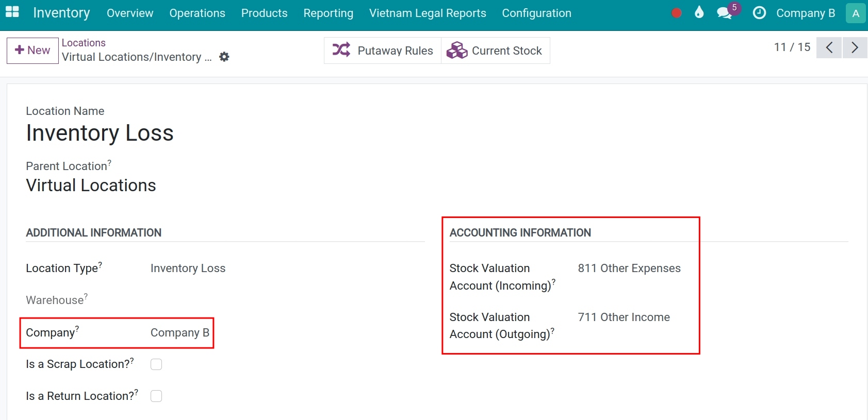The image size is (868, 420).
Task: Open the apps grid home menu icon
Action: coord(12,12)
